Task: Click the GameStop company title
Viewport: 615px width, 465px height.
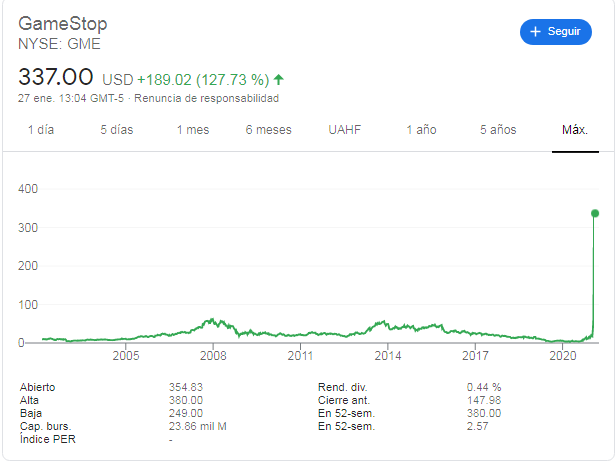Action: point(63,23)
